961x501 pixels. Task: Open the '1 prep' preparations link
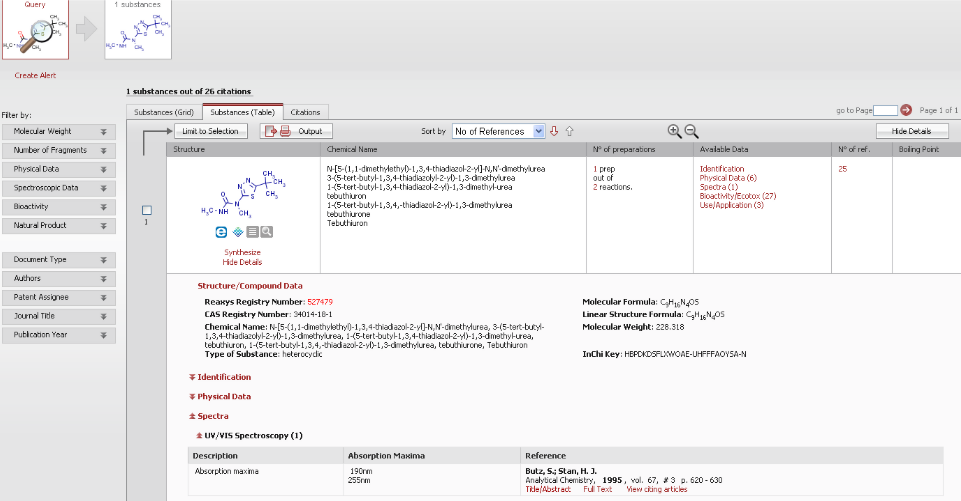point(604,169)
